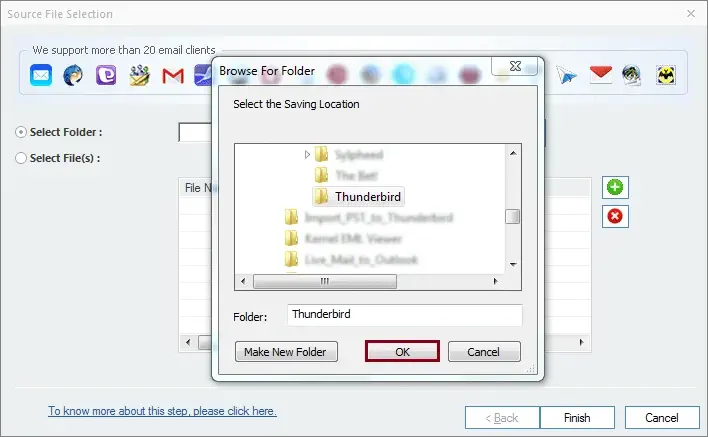Expand the Sylpheed folder node
This screenshot has height=437, width=708.
tap(307, 154)
